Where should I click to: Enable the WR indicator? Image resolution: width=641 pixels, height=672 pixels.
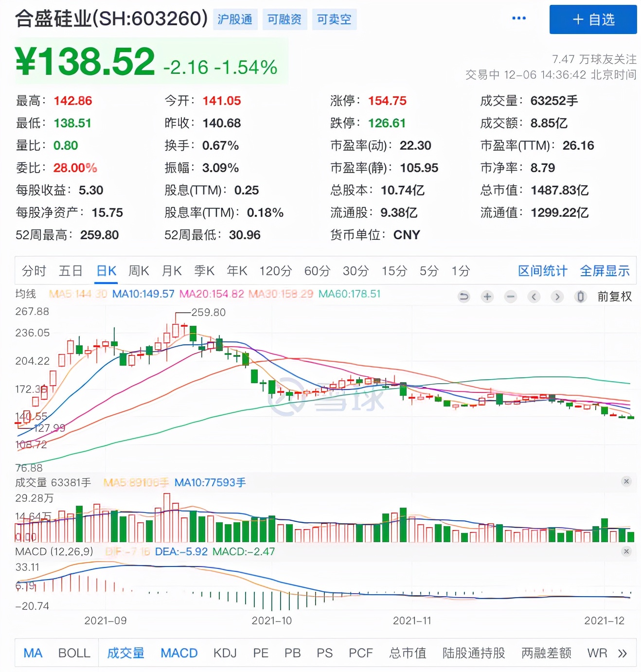click(597, 653)
